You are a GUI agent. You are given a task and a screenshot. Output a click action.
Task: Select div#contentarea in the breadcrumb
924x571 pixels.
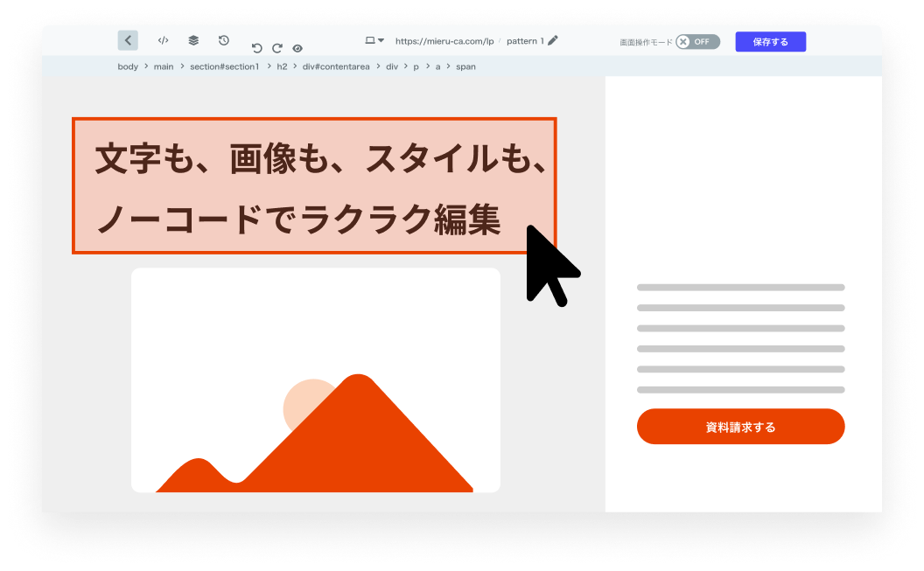[x=337, y=66]
